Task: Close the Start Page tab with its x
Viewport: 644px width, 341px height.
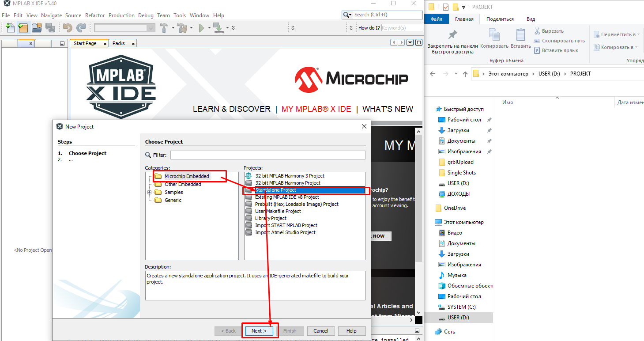Action: pyautogui.click(x=105, y=44)
